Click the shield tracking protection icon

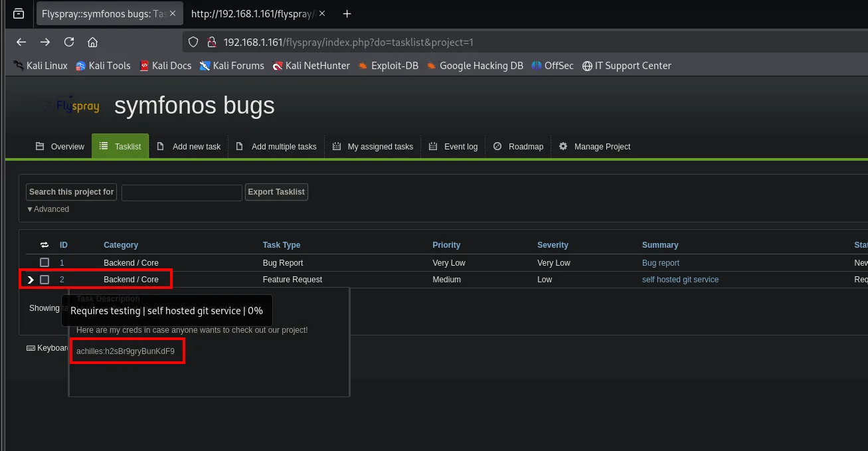pyautogui.click(x=193, y=42)
